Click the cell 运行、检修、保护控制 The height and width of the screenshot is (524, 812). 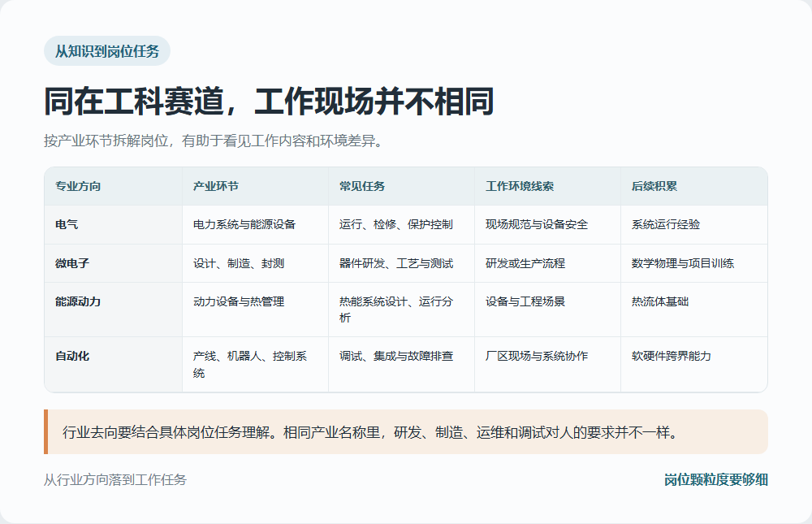click(x=401, y=224)
